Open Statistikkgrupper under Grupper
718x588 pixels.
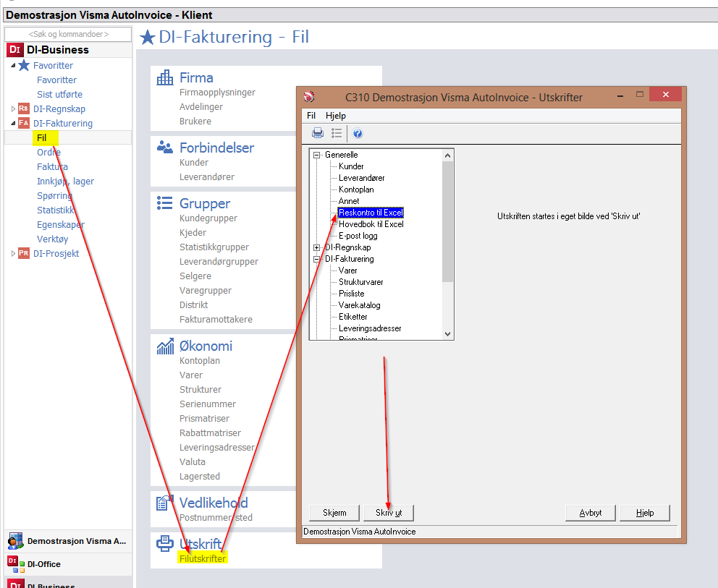tap(214, 247)
